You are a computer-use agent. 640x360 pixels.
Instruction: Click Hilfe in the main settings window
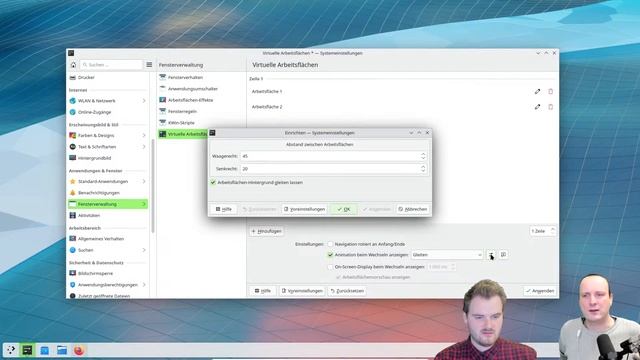click(263, 291)
